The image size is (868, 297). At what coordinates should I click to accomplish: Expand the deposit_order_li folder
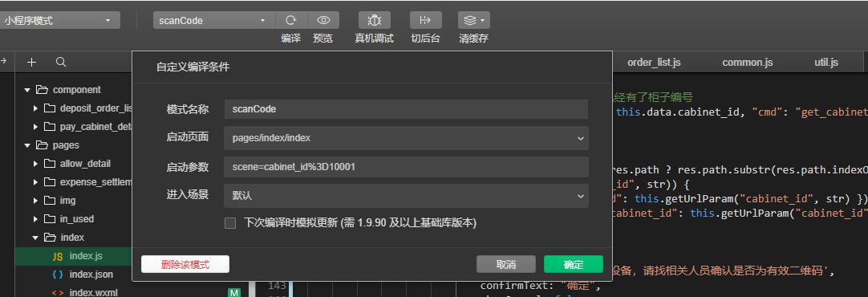click(x=36, y=108)
